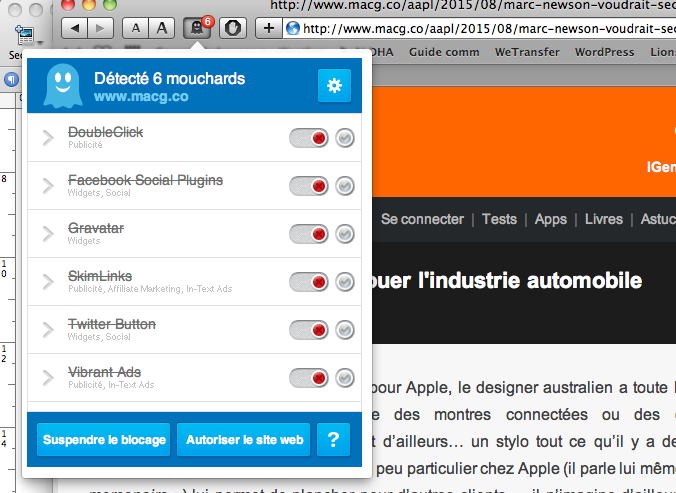Open Apps in site navigation
The width and height of the screenshot is (676, 493).
(x=551, y=219)
